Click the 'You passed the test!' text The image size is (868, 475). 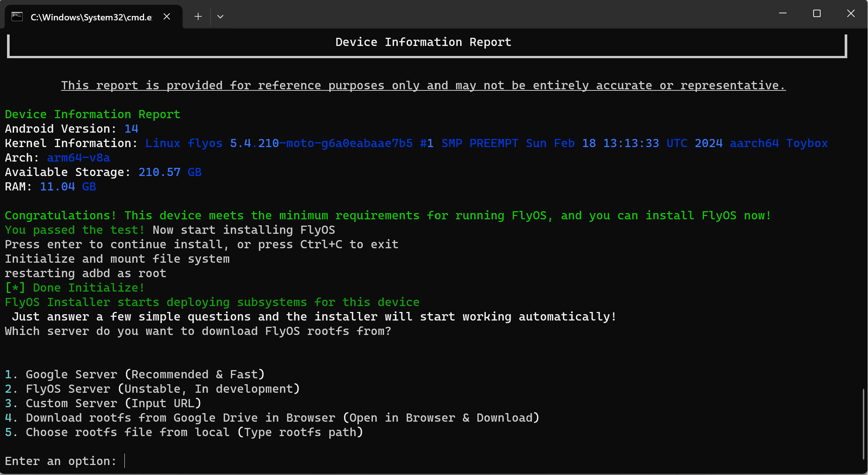pyautogui.click(x=75, y=230)
